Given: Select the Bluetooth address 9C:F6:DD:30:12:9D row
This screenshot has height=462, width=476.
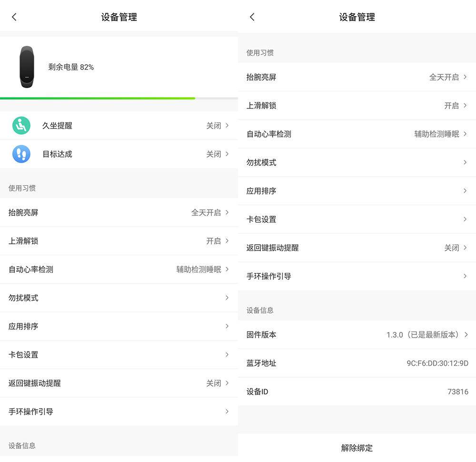Looking at the screenshot, I should tap(357, 363).
